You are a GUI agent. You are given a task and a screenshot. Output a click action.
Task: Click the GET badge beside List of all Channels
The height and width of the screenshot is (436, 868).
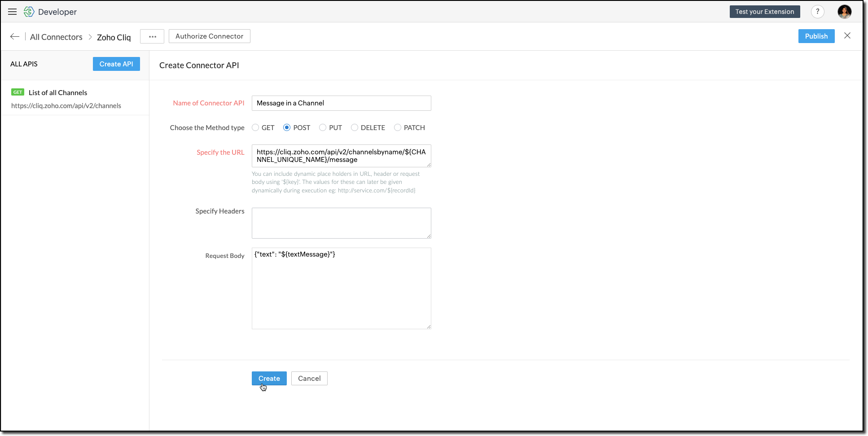click(18, 92)
